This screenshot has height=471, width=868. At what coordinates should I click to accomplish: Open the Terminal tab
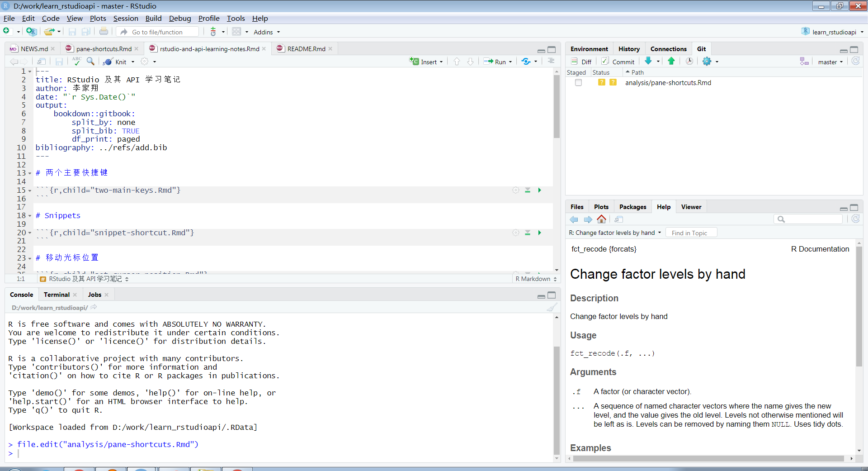(x=57, y=295)
